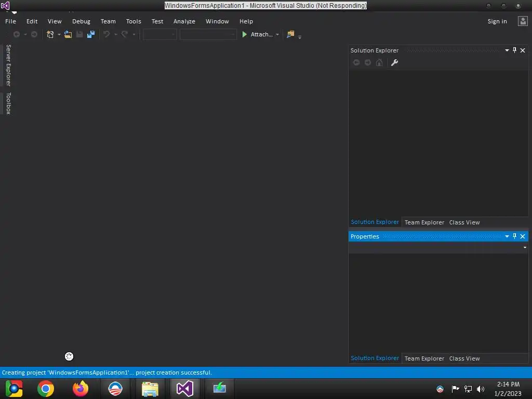Expand the Redo history dropdown arrow
The height and width of the screenshot is (399, 532).
(x=134, y=34)
